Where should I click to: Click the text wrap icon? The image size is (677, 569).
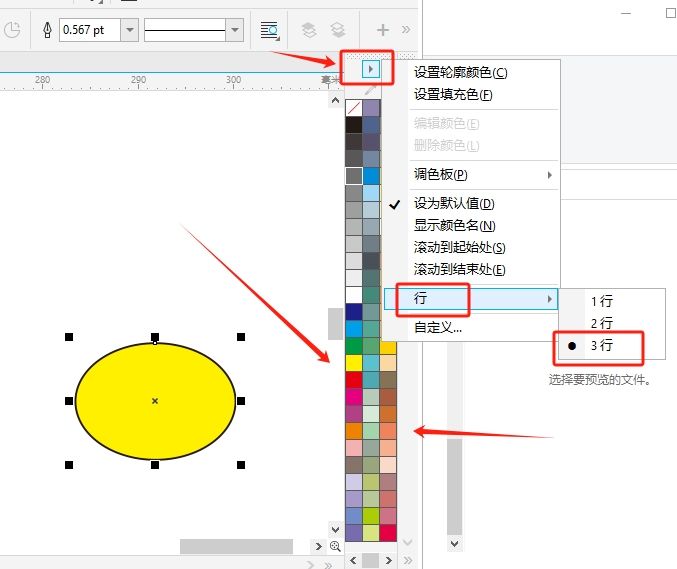click(269, 30)
